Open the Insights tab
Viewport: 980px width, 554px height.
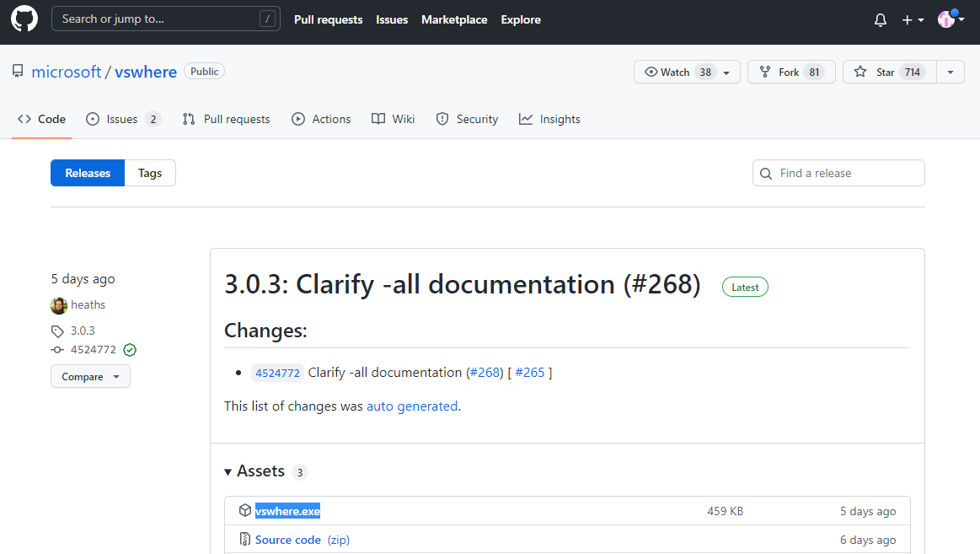(x=549, y=119)
